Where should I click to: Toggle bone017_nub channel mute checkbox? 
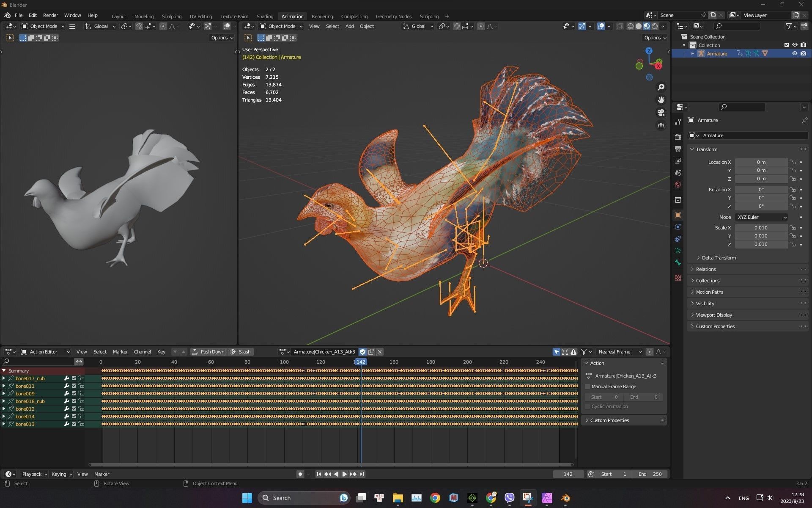point(74,378)
